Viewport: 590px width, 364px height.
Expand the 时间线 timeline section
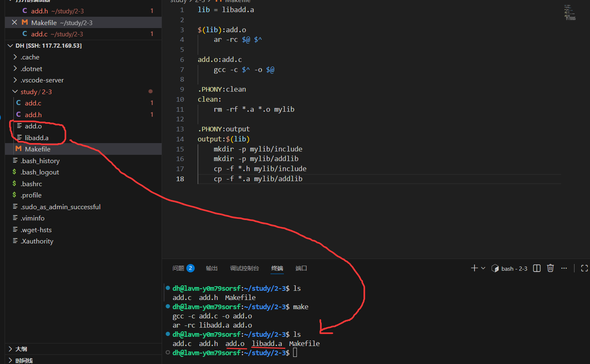[x=83, y=360]
